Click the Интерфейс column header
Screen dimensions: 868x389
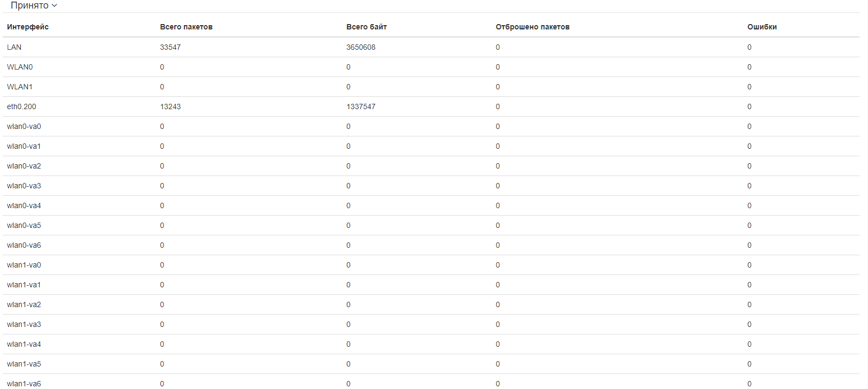[x=28, y=27]
